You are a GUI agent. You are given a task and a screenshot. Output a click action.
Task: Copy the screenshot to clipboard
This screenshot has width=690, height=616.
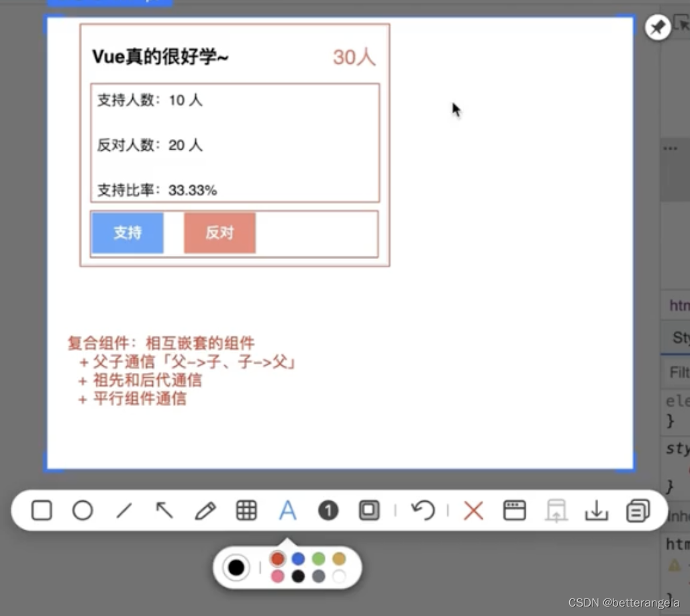638,511
